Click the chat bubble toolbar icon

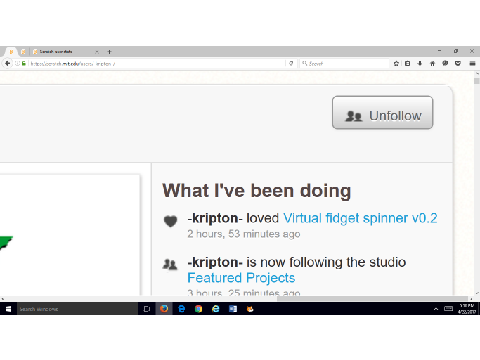point(445,63)
